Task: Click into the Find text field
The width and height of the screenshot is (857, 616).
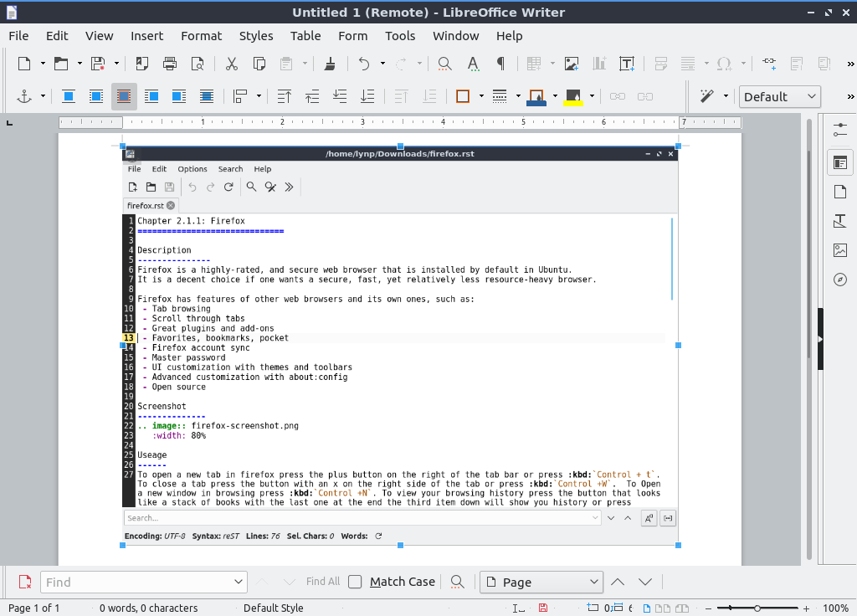Action: tap(134, 582)
